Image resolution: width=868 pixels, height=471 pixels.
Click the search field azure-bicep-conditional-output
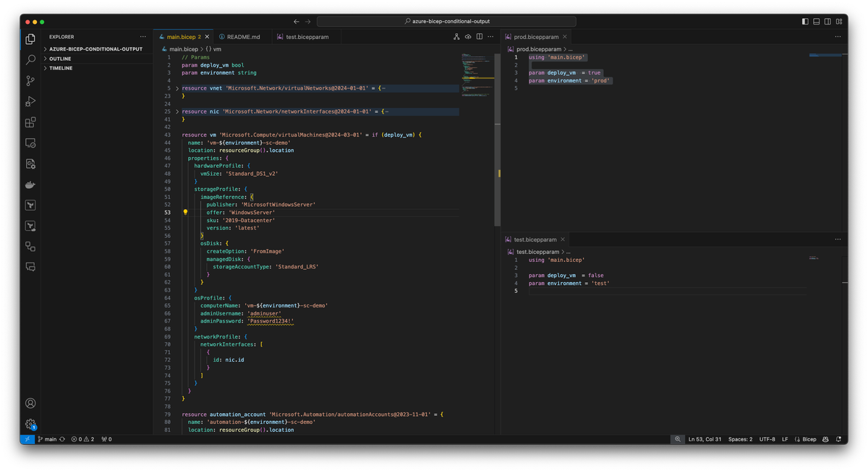pos(446,22)
